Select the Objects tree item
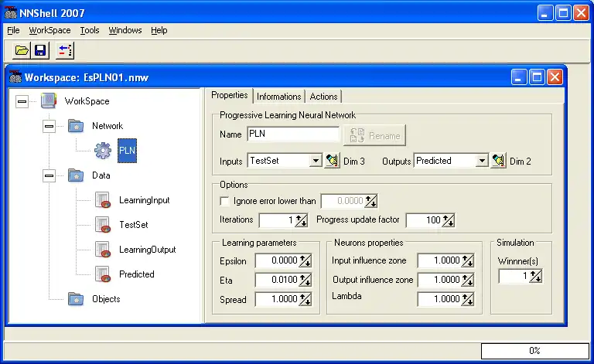 [x=106, y=299]
